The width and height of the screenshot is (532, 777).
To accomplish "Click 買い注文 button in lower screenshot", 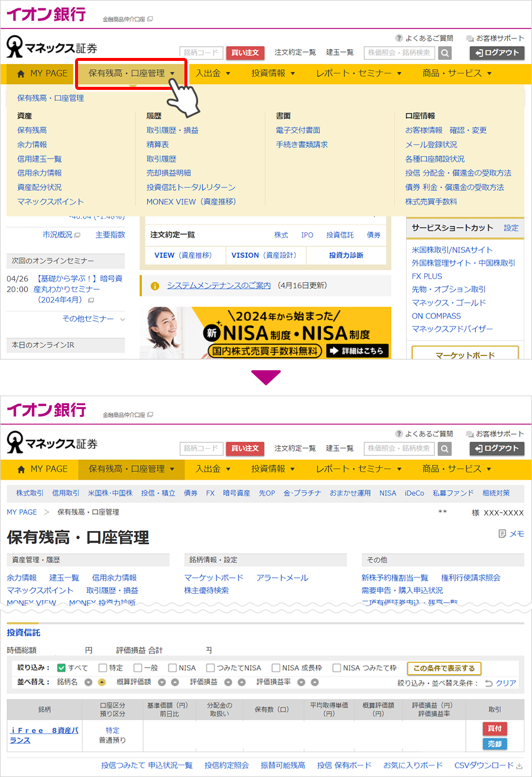I will [245, 448].
